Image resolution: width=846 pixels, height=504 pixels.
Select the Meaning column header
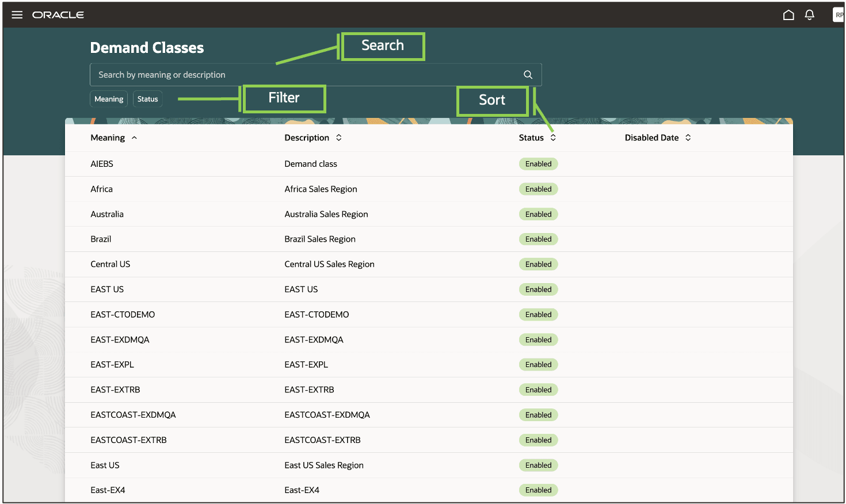[108, 138]
